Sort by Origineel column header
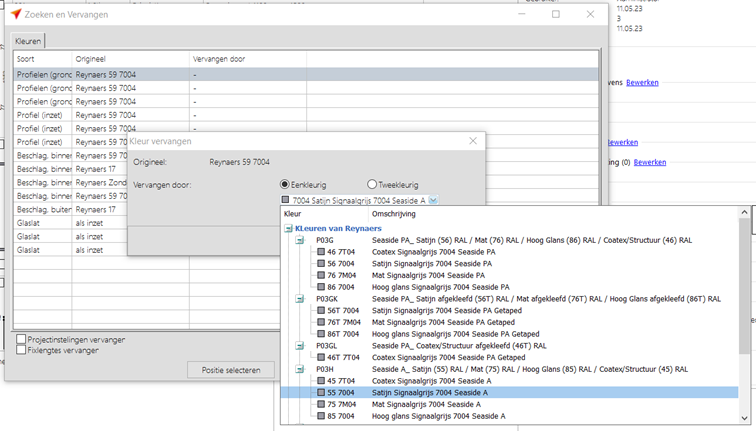The height and width of the screenshot is (431, 756). tap(130, 59)
